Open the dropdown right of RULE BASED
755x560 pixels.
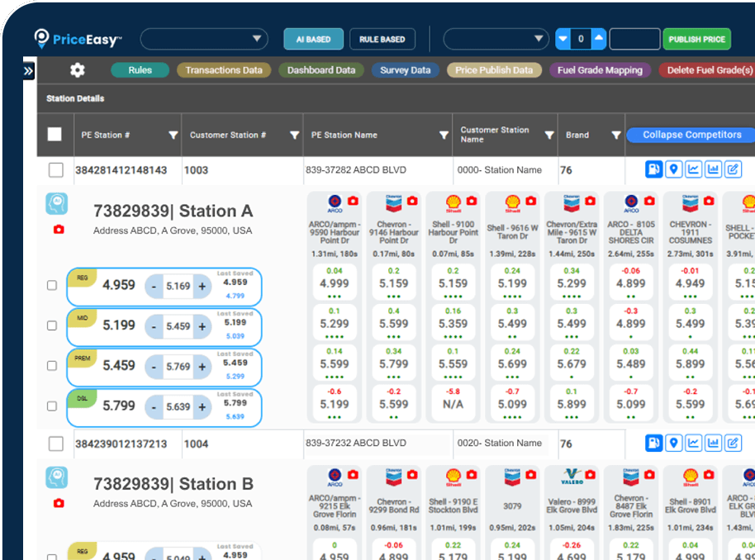pyautogui.click(x=496, y=39)
